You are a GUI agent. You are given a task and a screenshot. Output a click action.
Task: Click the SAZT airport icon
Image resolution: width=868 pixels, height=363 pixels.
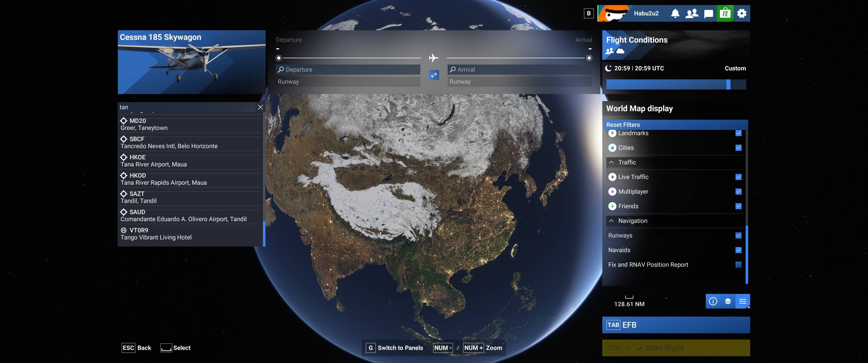[x=124, y=194]
